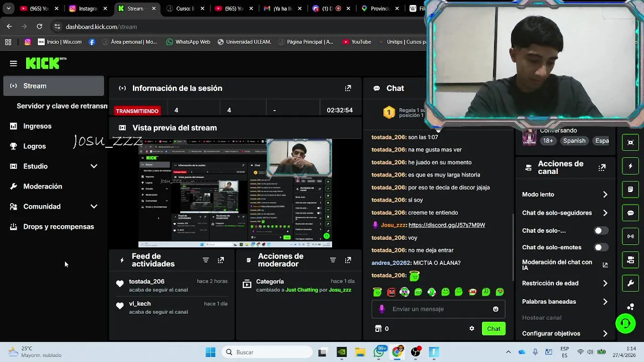Insert the angry red emote from quick bar
644x362 pixels.
[391, 292]
